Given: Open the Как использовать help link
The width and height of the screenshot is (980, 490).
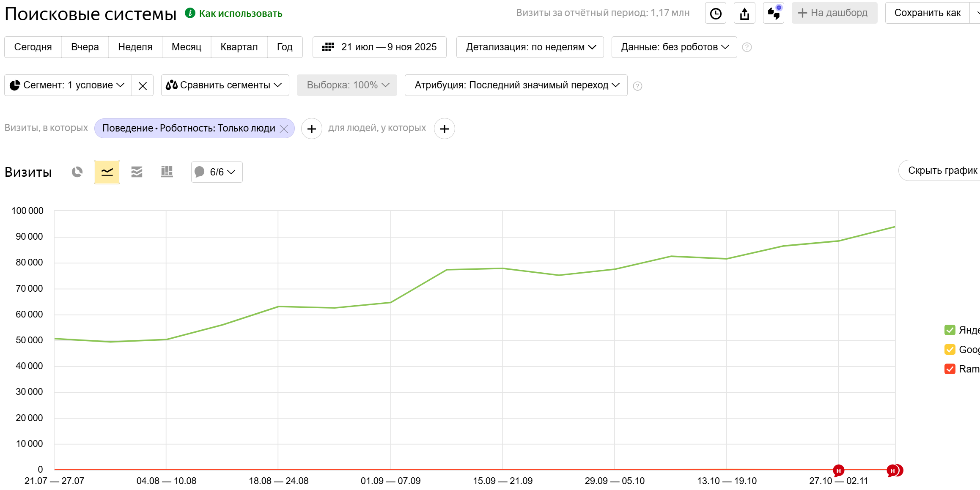Looking at the screenshot, I should click(240, 14).
